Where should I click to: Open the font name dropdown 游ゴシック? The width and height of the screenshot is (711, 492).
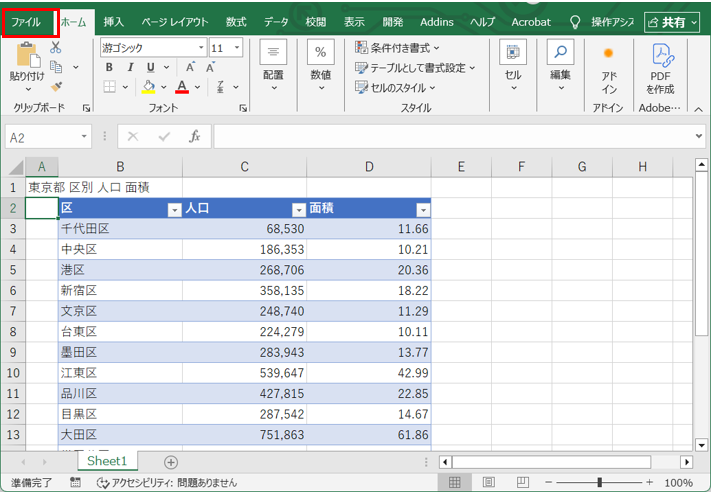coord(201,48)
